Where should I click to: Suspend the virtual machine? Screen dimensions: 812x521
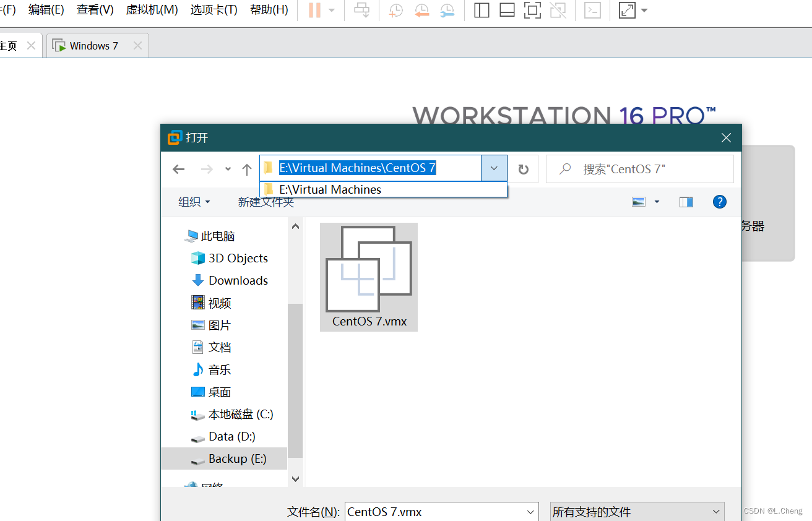tap(316, 11)
